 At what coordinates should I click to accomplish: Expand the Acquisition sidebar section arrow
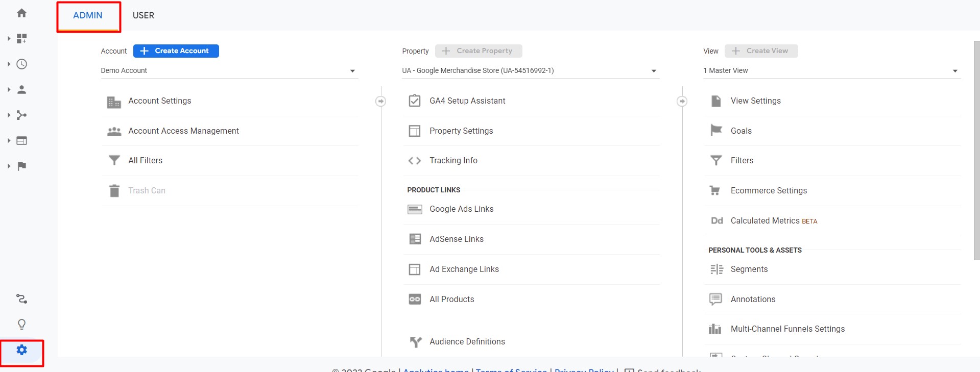9,115
